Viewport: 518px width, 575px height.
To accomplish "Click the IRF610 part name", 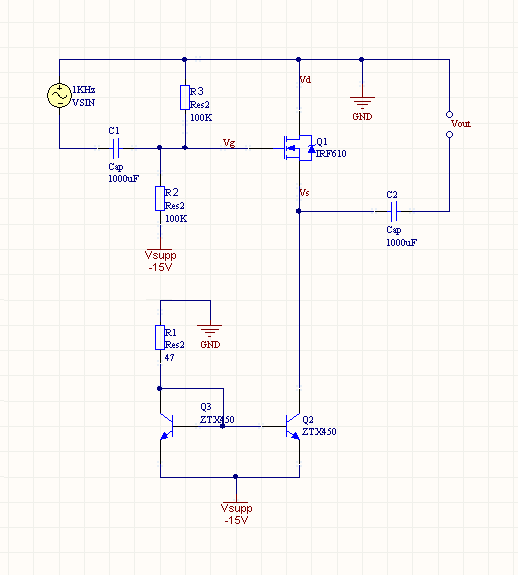I will pos(331,154).
